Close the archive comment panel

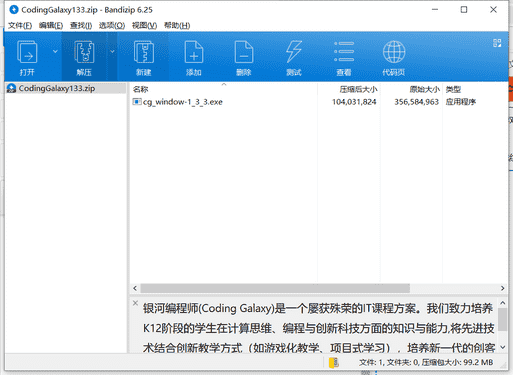point(135,303)
